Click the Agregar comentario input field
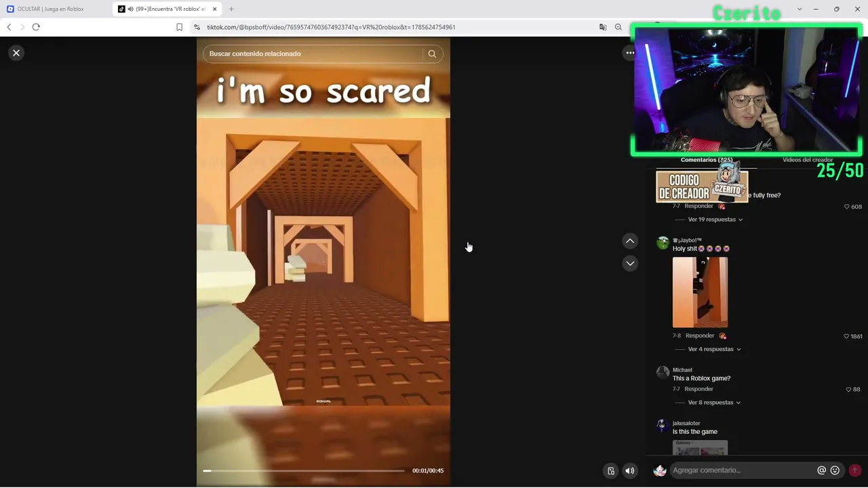Viewport: 868px width, 488px height. pyautogui.click(x=743, y=470)
